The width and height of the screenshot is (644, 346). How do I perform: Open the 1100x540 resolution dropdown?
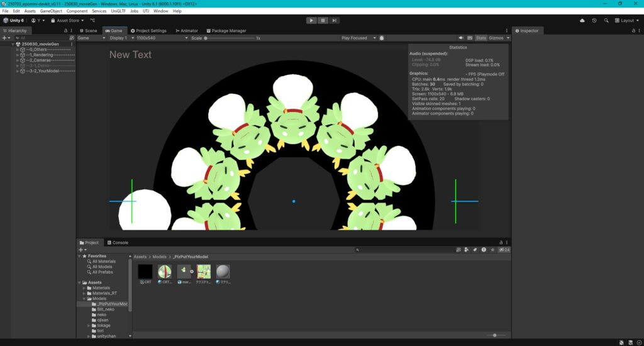162,38
